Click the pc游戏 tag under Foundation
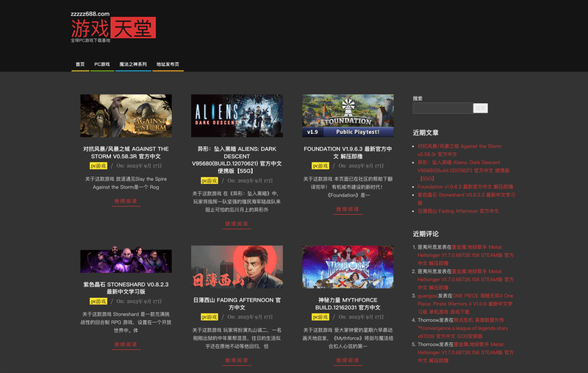This screenshot has height=373, width=588. [320, 166]
